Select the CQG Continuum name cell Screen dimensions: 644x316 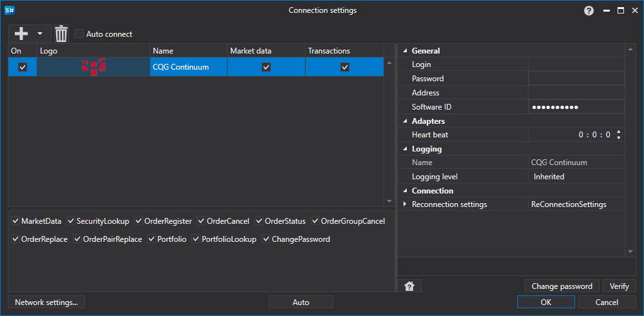(x=188, y=67)
